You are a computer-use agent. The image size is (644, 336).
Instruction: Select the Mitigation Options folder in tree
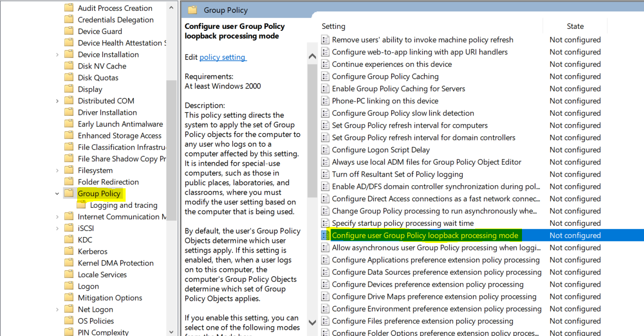pyautogui.click(x=109, y=298)
